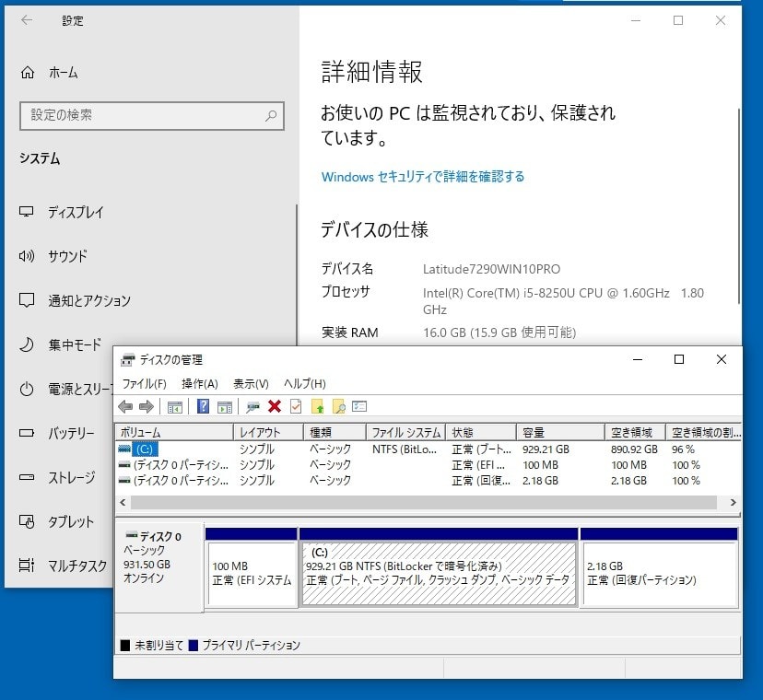Open the ヘルプ(H) menu

coord(305,384)
